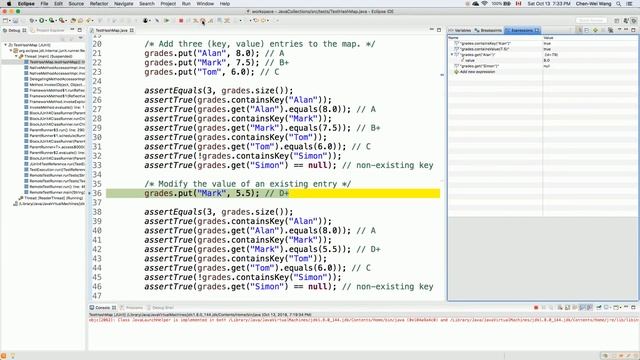Click the Debug launch bug icon

[32, 20]
